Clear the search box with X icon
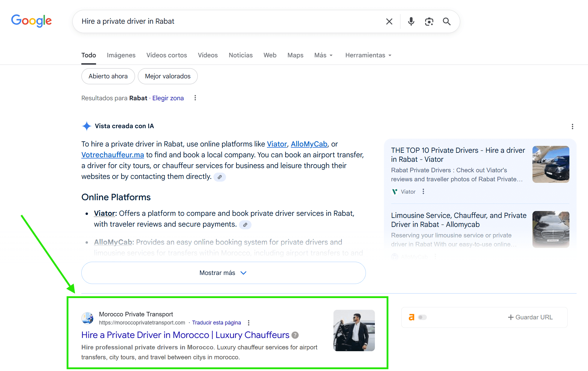 pos(389,21)
